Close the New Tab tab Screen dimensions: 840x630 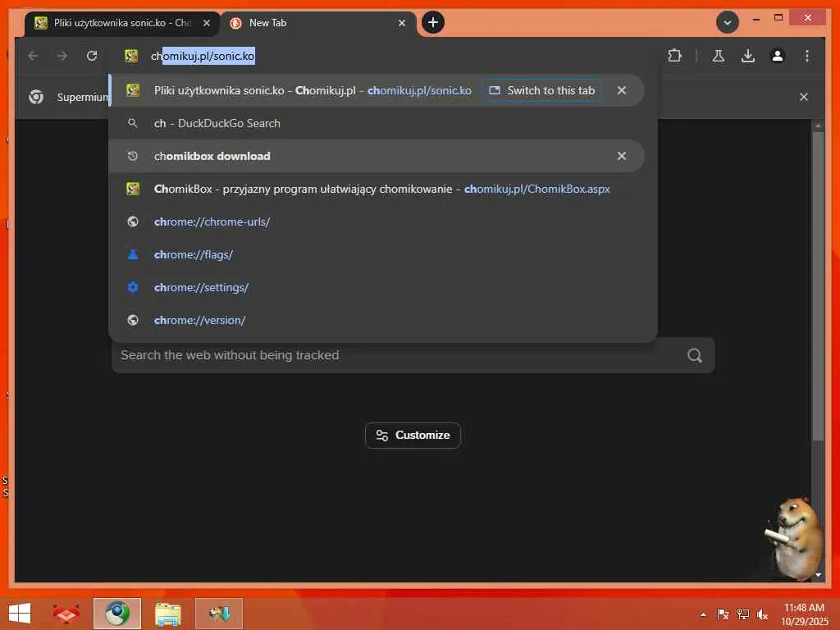click(x=402, y=23)
